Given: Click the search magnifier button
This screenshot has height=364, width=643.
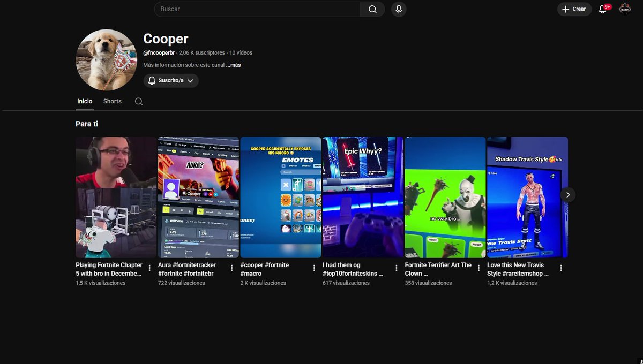Looking at the screenshot, I should point(372,9).
